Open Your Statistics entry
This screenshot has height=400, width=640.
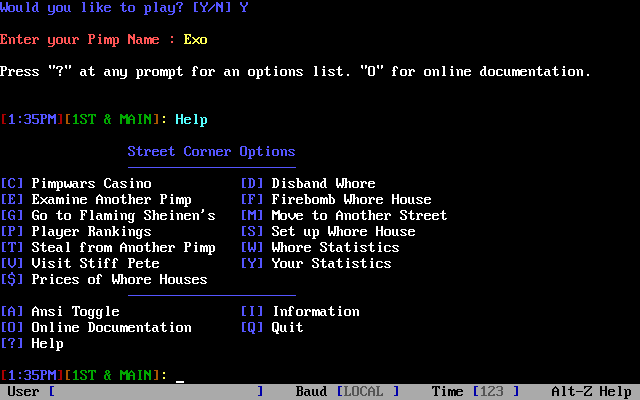pos(316,263)
